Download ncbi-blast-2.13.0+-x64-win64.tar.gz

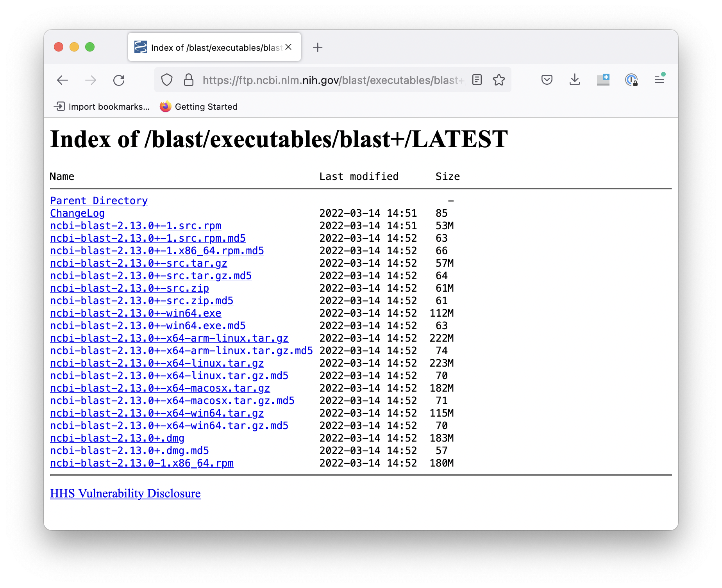coord(157,413)
